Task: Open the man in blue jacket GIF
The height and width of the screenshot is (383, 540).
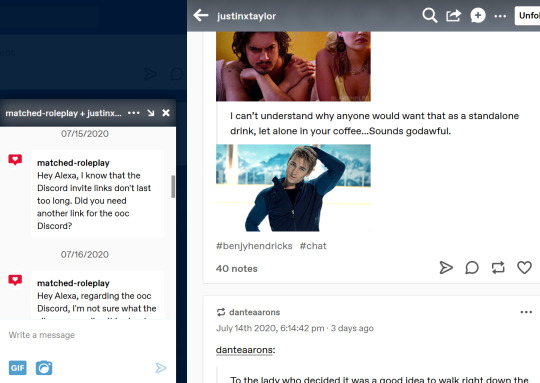Action: pos(293,188)
